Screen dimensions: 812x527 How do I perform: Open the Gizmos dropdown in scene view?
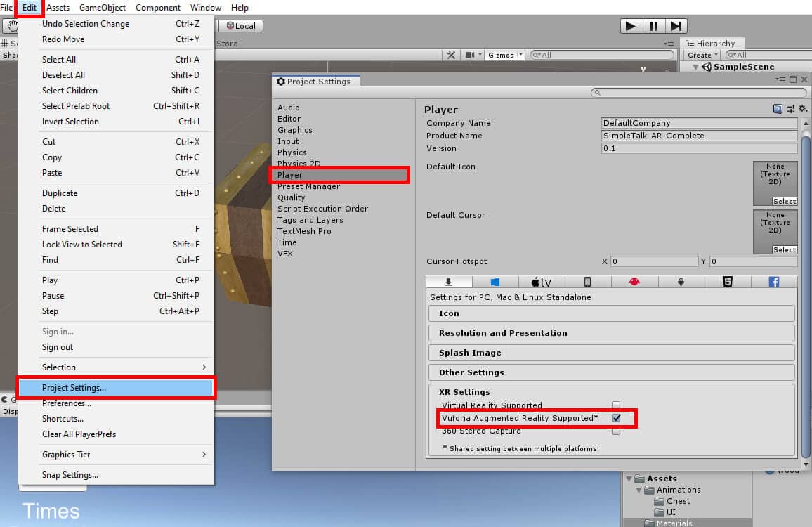click(x=505, y=55)
